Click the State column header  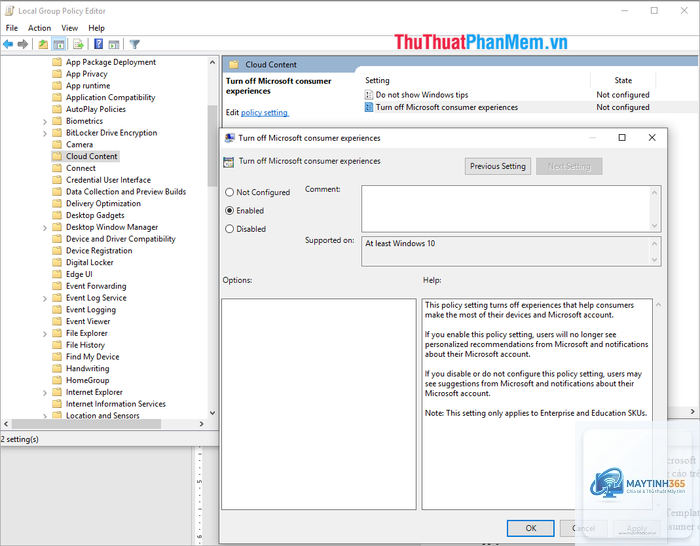(623, 80)
